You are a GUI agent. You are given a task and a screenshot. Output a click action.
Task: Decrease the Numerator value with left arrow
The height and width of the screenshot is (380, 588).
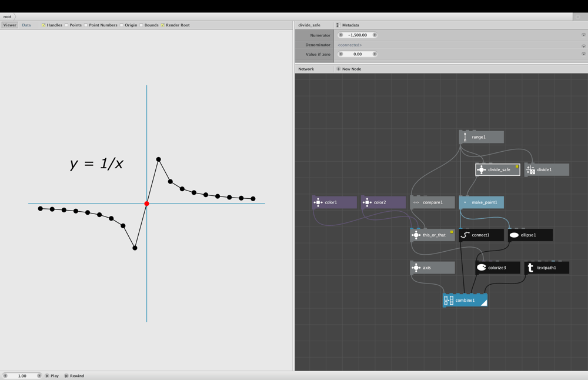(x=341, y=35)
